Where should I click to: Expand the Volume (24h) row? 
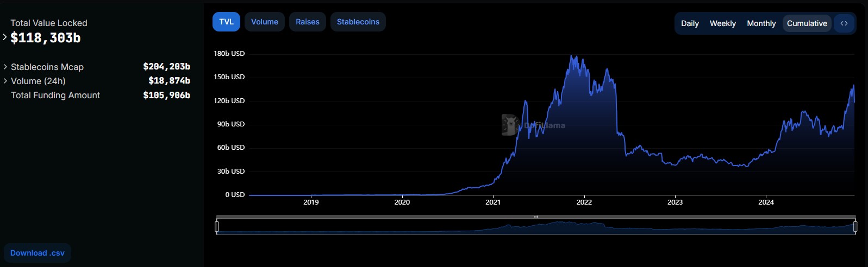[5, 81]
